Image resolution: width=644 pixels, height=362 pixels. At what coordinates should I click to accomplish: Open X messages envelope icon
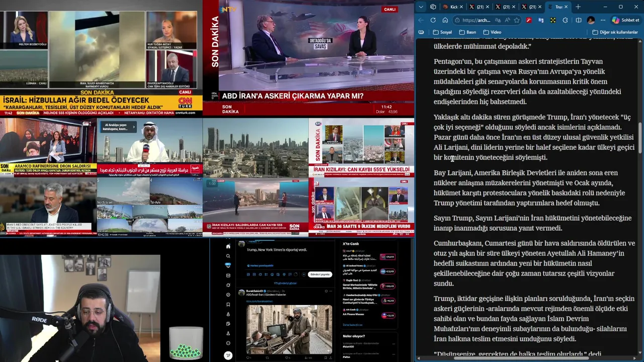pos(228,276)
